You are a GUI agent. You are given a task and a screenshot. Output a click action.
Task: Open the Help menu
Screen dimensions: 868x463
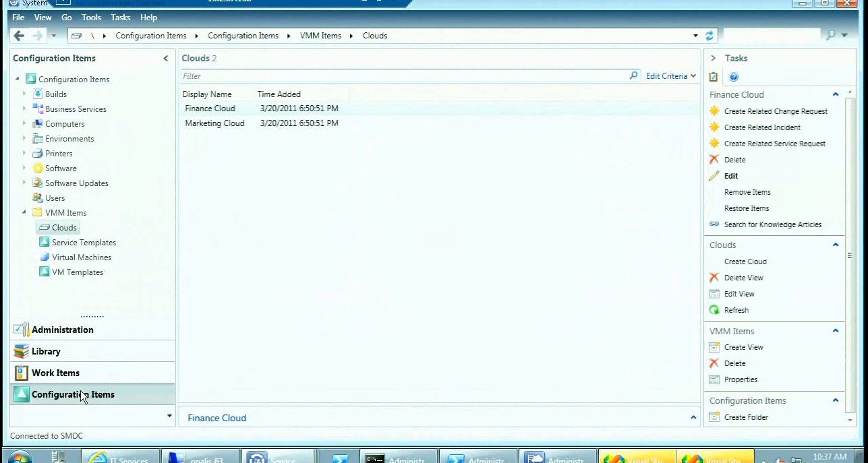point(148,18)
